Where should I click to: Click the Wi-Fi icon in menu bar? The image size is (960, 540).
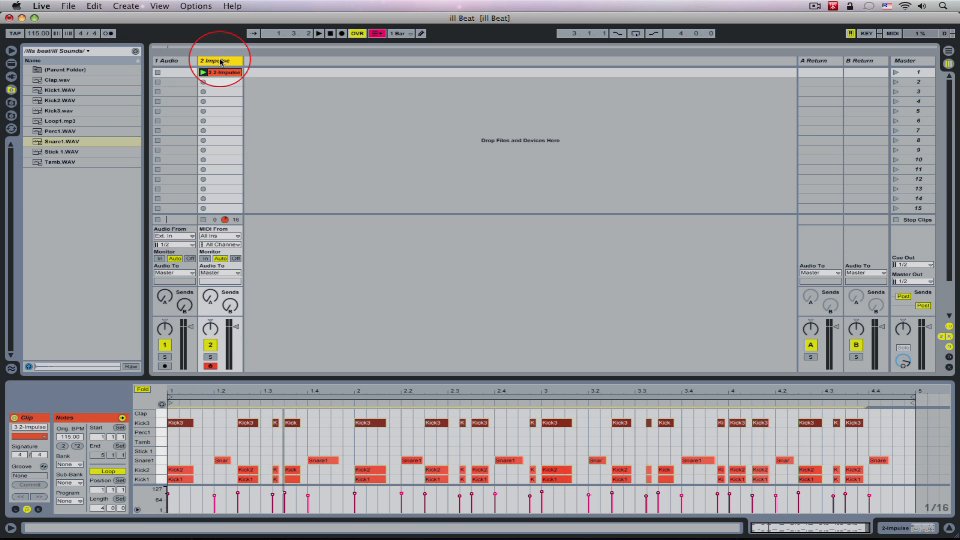tap(904, 6)
